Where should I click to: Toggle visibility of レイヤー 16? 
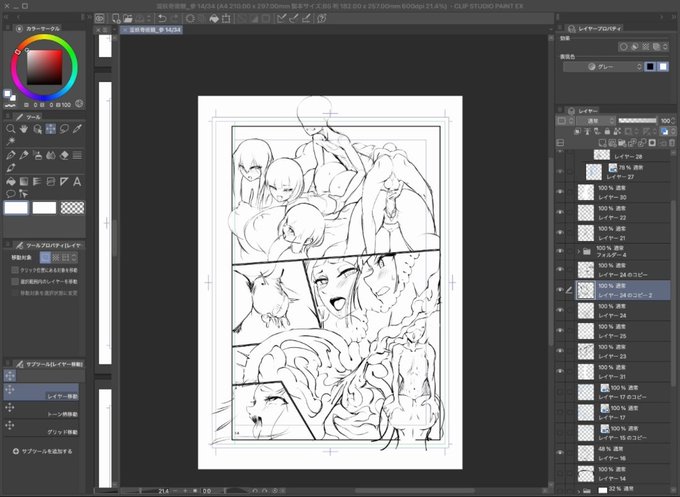560,453
